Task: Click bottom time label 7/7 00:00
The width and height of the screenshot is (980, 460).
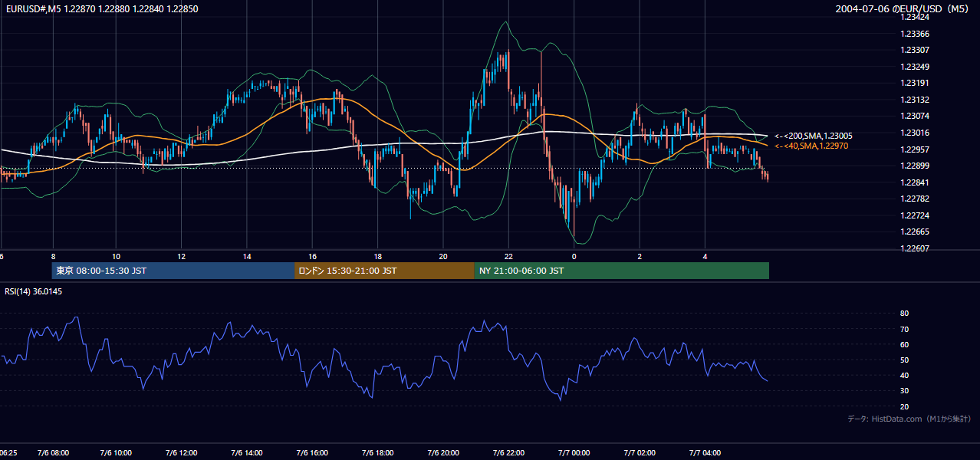Action: 574,452
